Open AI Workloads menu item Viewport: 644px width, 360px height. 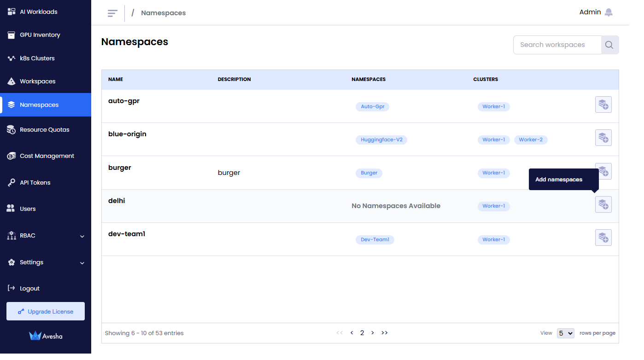pos(39,12)
